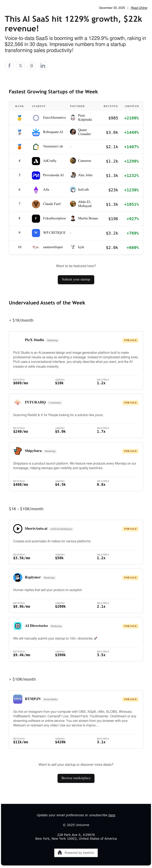Share on LinkedIn
152x868 pixels.
[x=43, y=66]
